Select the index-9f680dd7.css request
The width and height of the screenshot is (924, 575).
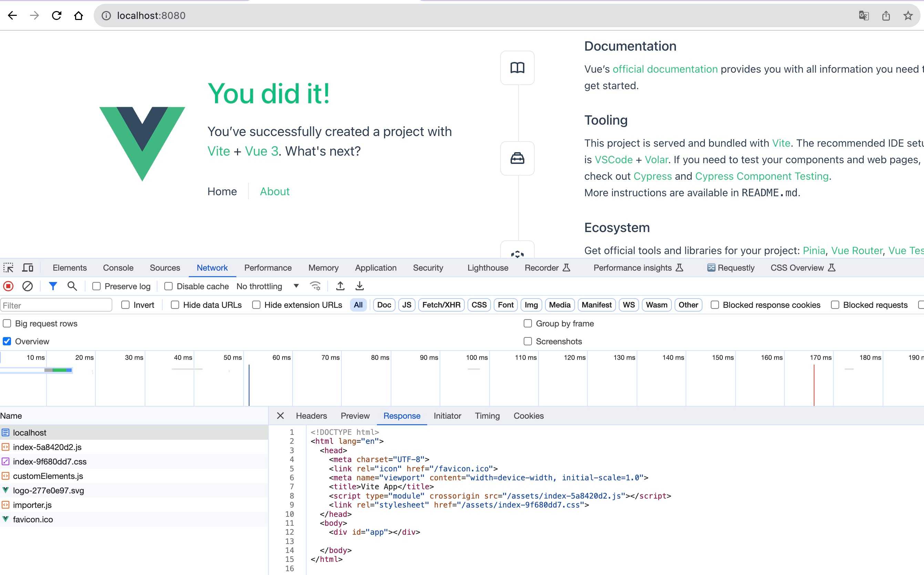pyautogui.click(x=134, y=461)
